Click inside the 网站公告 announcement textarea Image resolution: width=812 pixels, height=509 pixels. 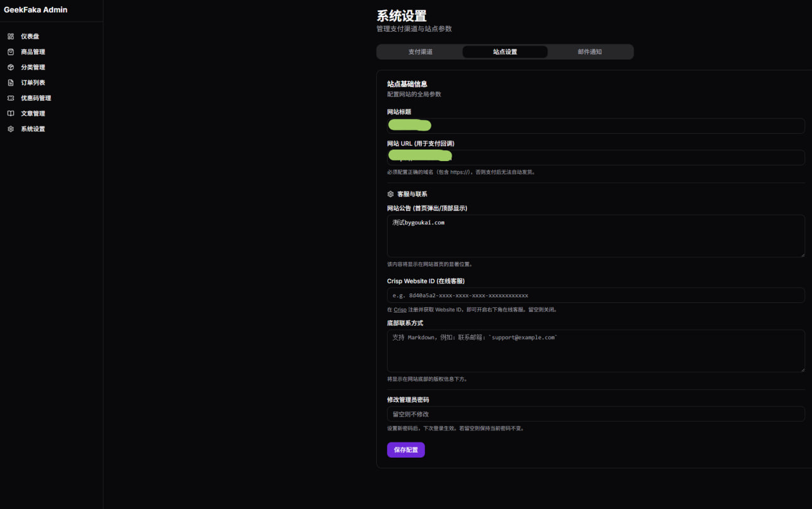point(595,235)
